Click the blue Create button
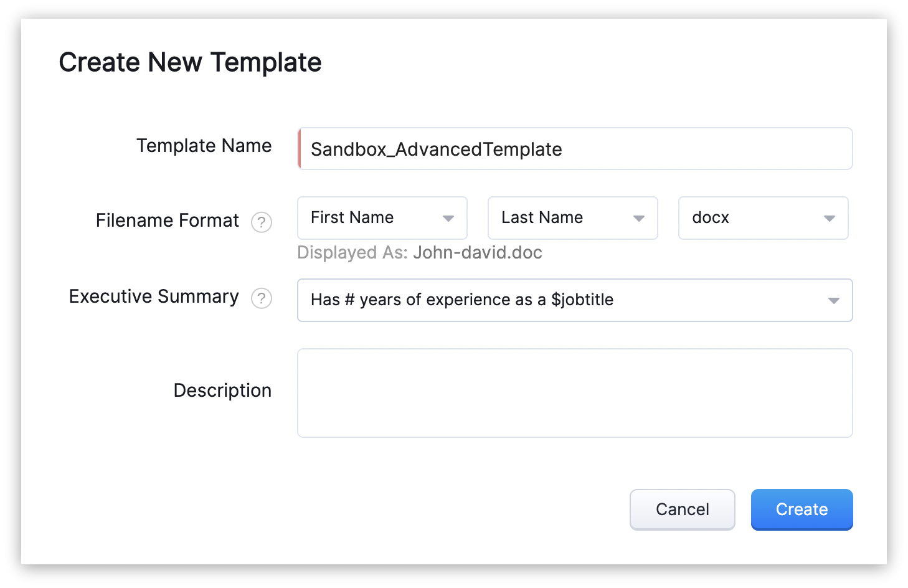 (x=802, y=510)
